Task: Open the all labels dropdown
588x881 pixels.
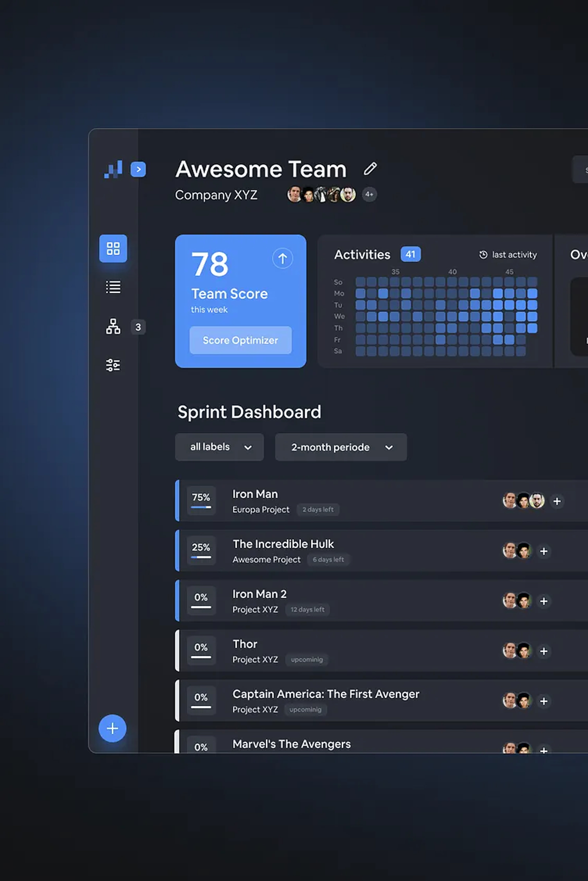Action: (219, 447)
